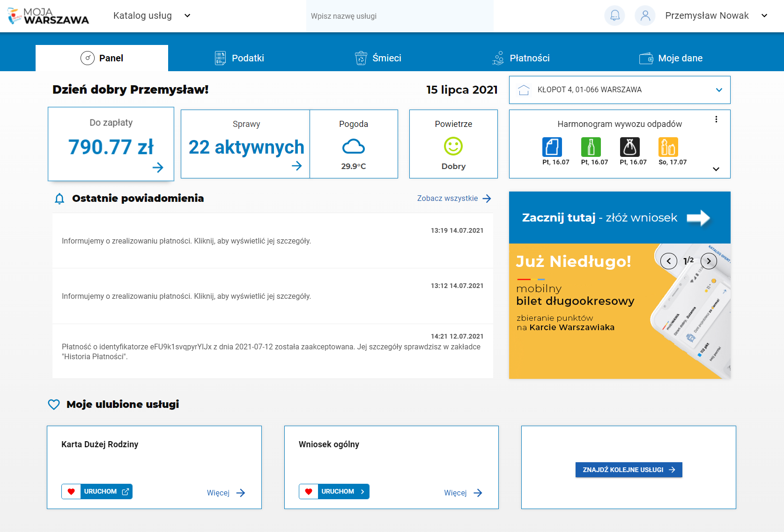Viewport: 784px width, 532px height.
Task: Switch to the Podatki tab
Action: (239, 58)
